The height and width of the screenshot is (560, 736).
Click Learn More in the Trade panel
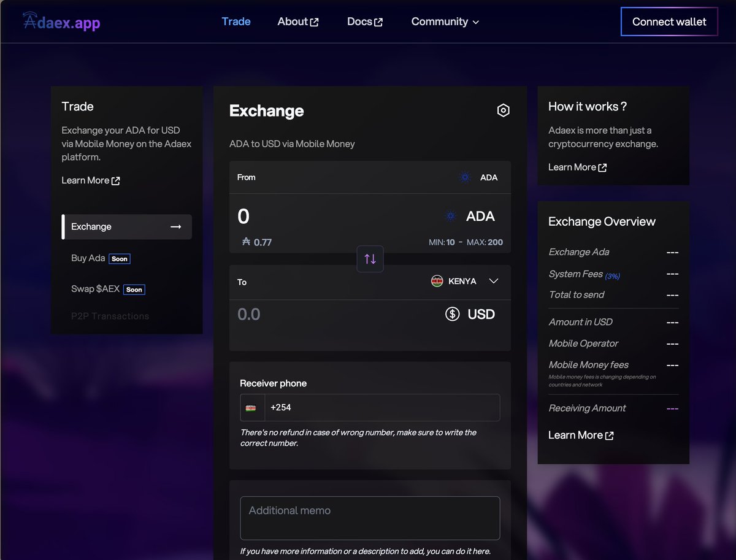pyautogui.click(x=91, y=180)
